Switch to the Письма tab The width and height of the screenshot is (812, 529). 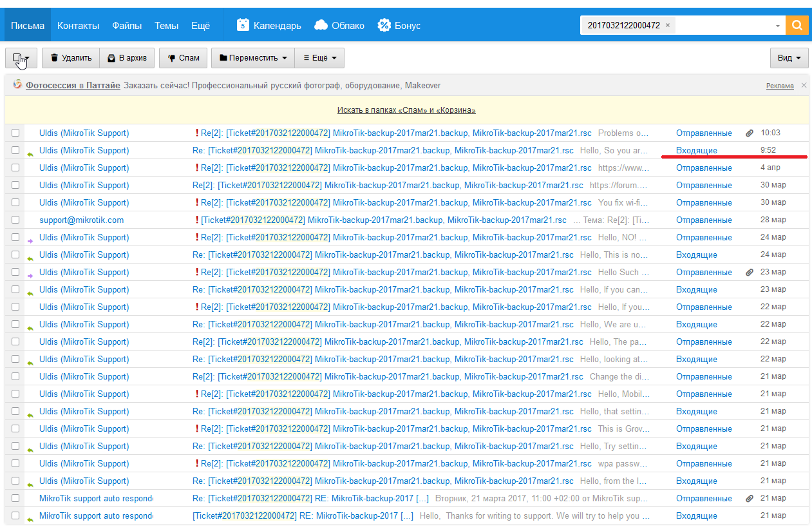tap(28, 26)
